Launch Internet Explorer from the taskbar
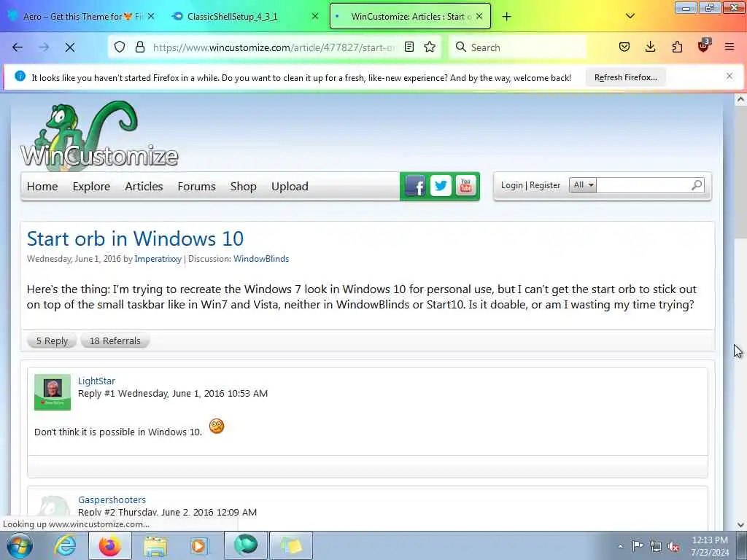747x560 pixels. coord(65,545)
